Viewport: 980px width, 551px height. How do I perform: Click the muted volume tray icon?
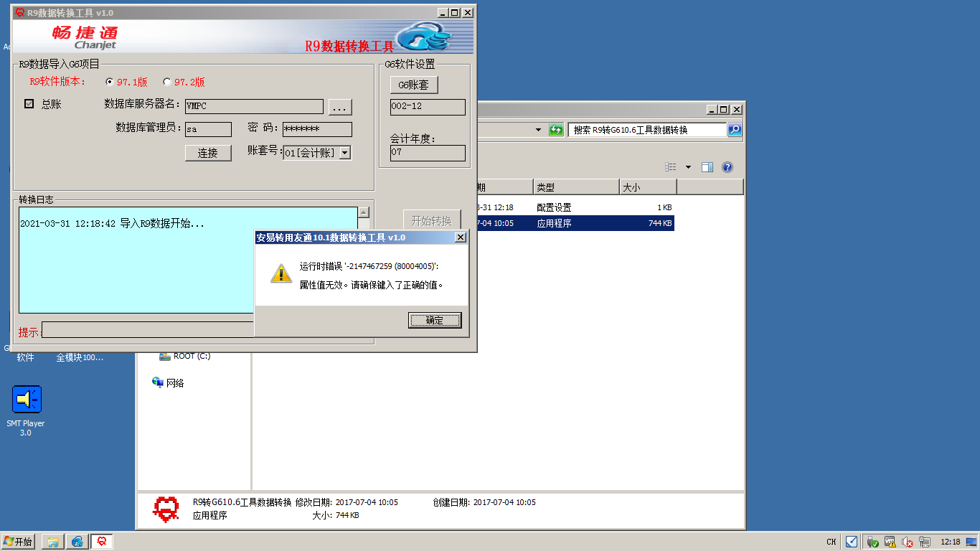pyautogui.click(x=907, y=542)
